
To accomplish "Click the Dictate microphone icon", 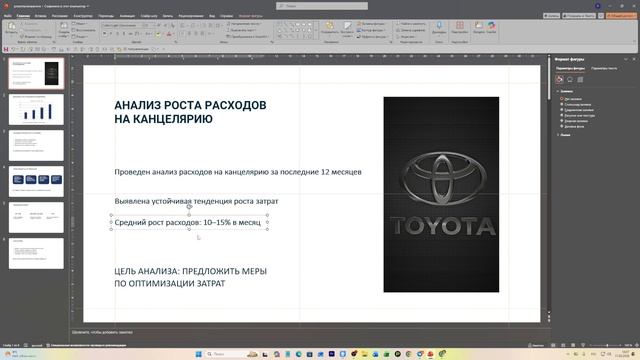I will tap(439, 26).
